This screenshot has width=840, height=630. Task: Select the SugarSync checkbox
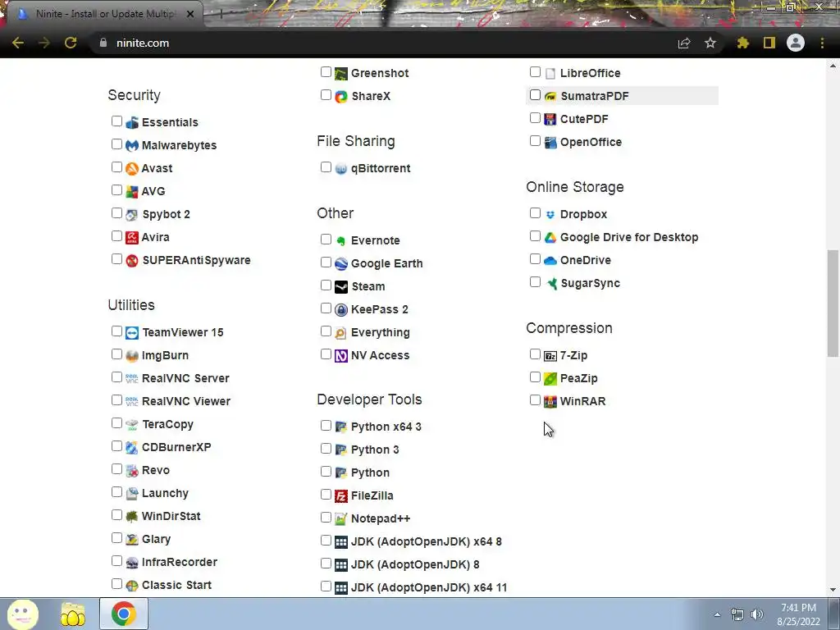[x=535, y=282]
